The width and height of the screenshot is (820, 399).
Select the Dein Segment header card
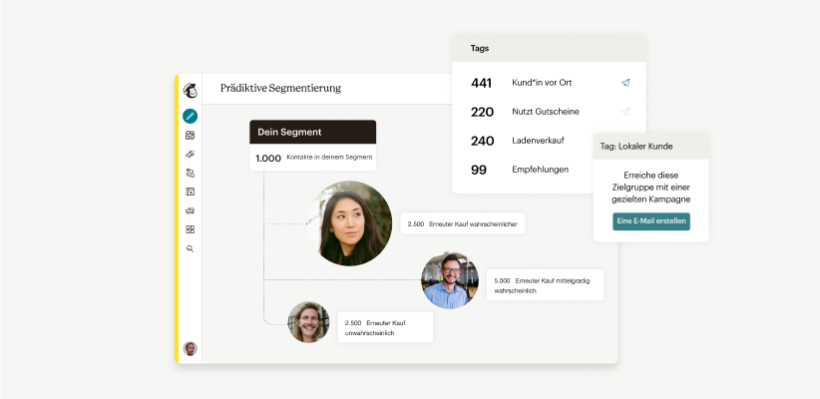pos(313,132)
